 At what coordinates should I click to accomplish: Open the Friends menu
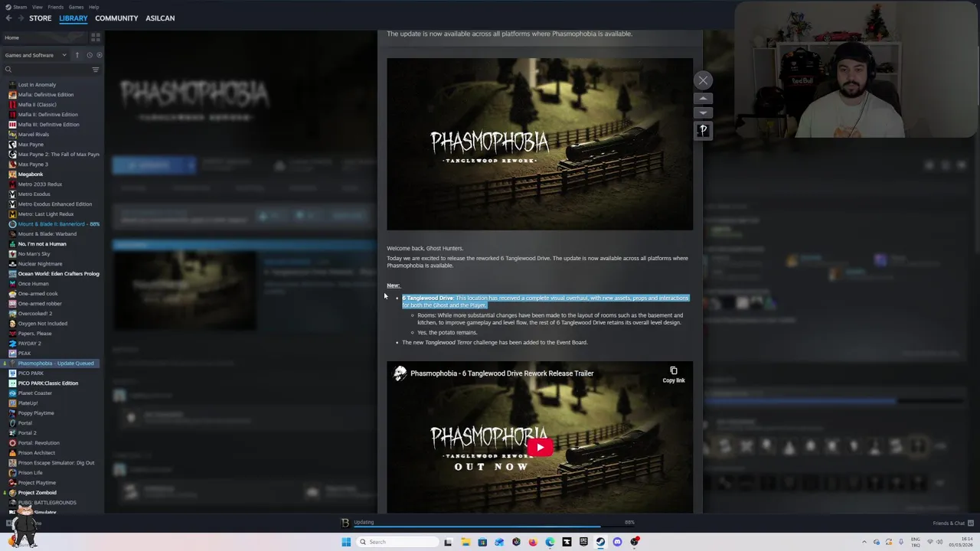pyautogui.click(x=56, y=7)
